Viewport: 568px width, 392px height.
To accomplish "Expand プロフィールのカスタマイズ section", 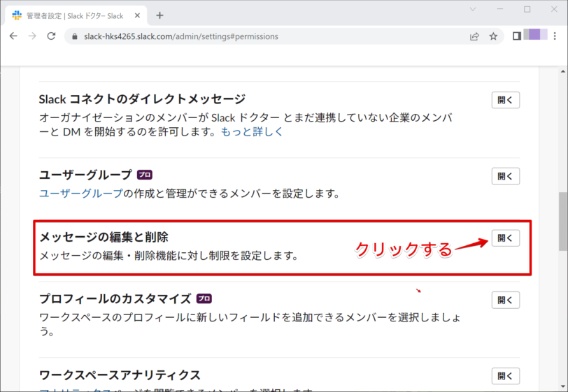I will [x=505, y=300].
